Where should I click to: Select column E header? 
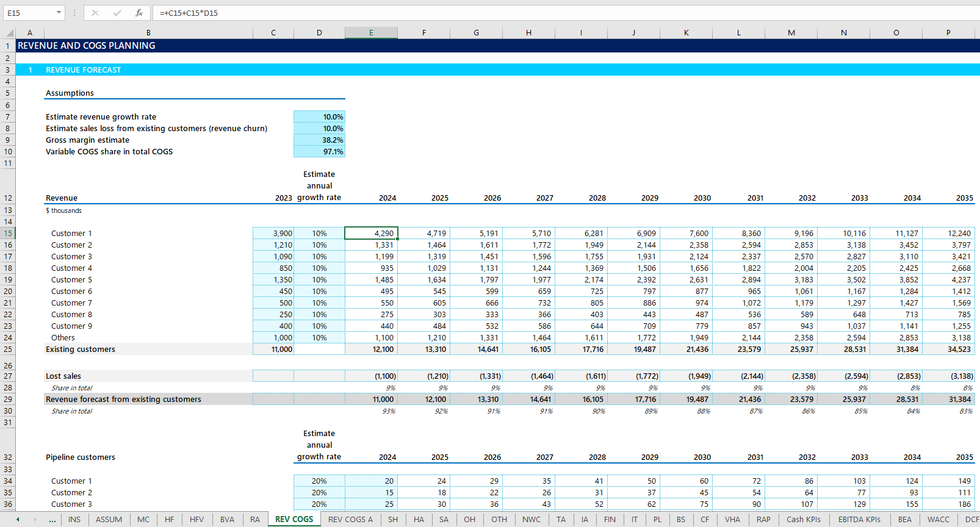coord(371,33)
